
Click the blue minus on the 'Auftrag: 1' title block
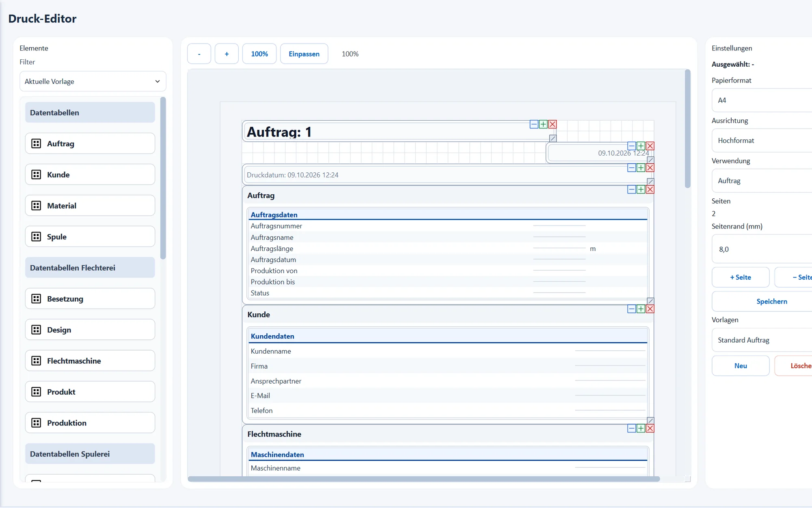pos(534,124)
